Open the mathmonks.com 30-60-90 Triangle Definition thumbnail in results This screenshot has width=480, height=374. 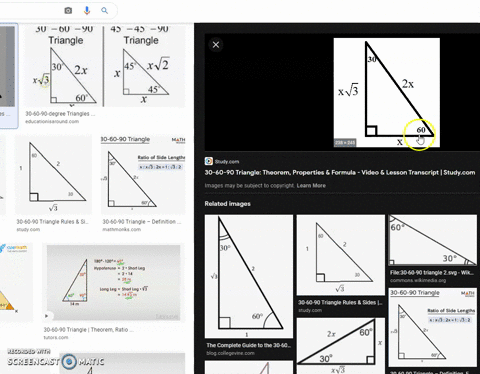pos(143,174)
